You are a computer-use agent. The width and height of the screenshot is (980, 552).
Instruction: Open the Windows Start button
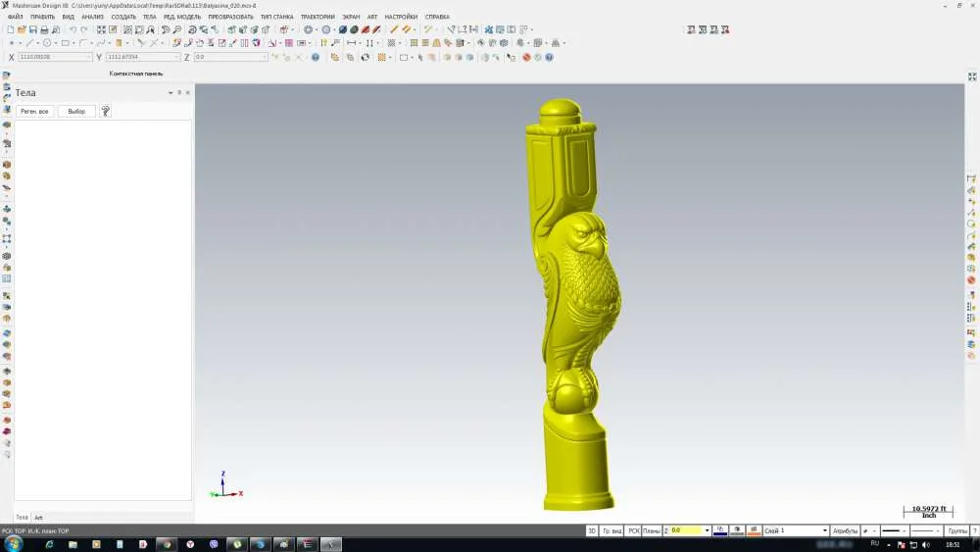13,544
